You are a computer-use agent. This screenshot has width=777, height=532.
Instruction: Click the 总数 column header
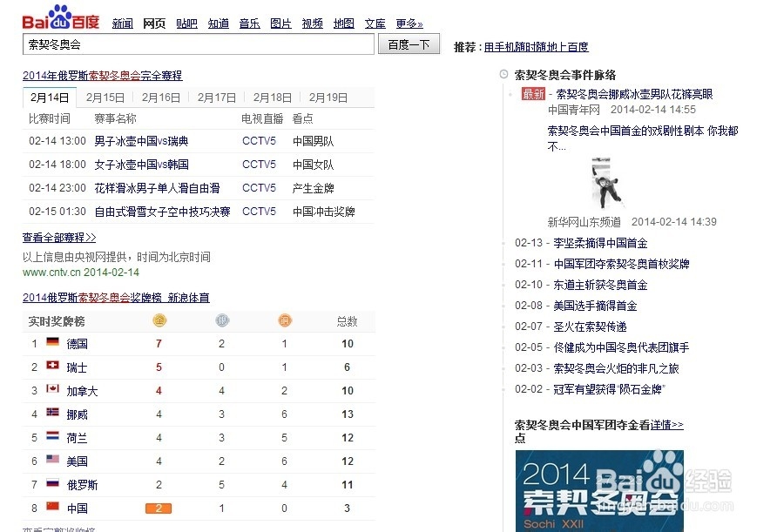(x=347, y=321)
